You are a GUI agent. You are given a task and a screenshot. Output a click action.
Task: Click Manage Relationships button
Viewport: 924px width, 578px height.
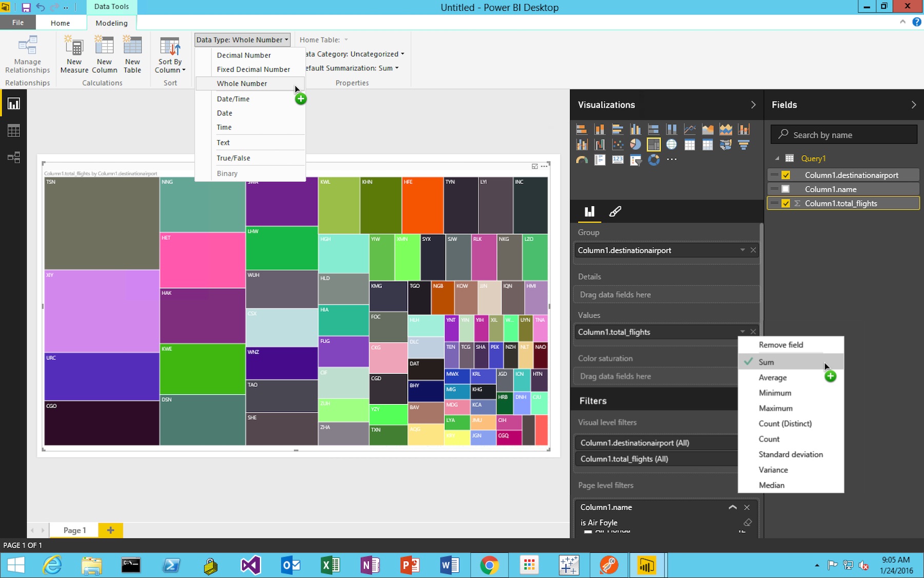click(28, 55)
